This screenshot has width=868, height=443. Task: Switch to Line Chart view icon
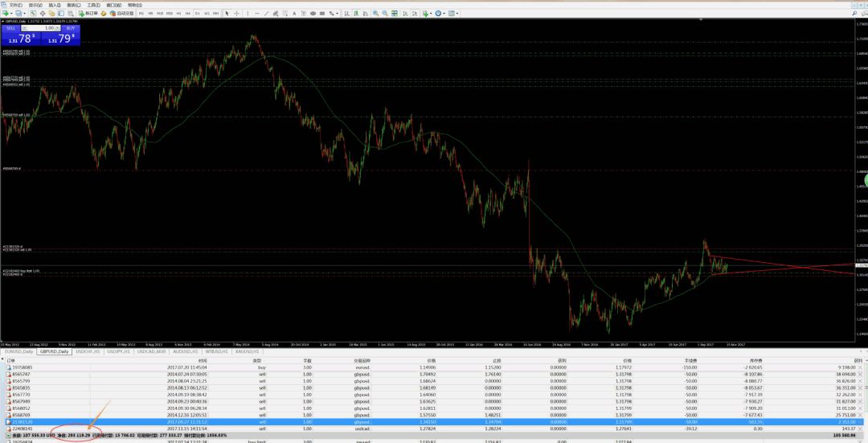[x=366, y=14]
